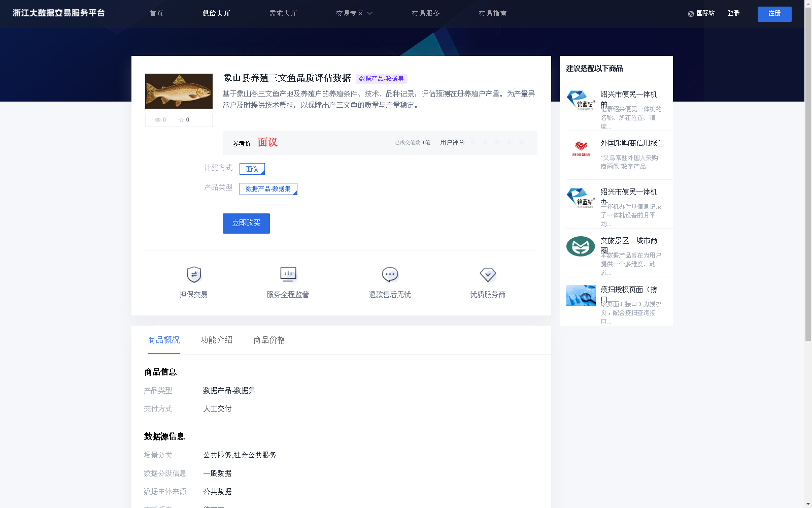812x508 pixels.
Task: Open the 外国采购商信用报告 recommended title
Action: coord(632,143)
